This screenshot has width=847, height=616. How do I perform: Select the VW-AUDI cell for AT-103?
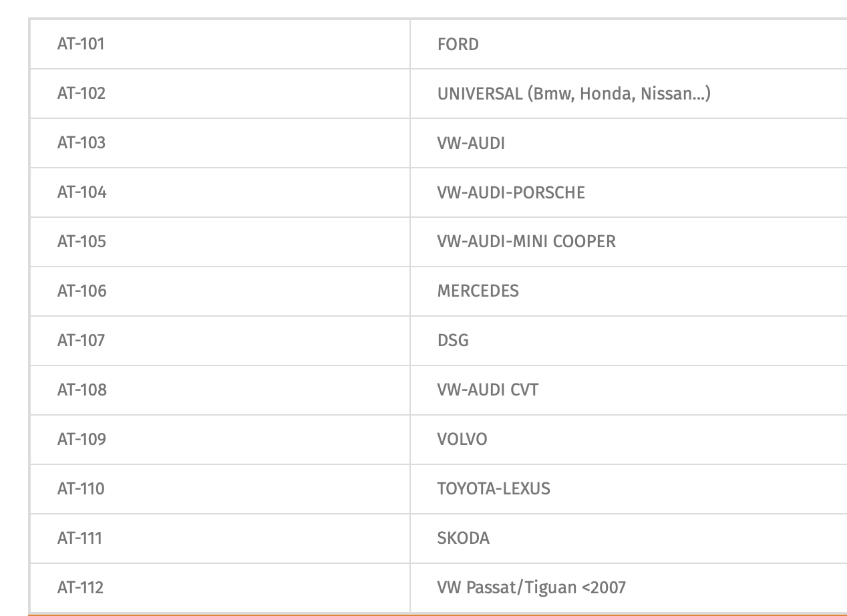coord(471,143)
